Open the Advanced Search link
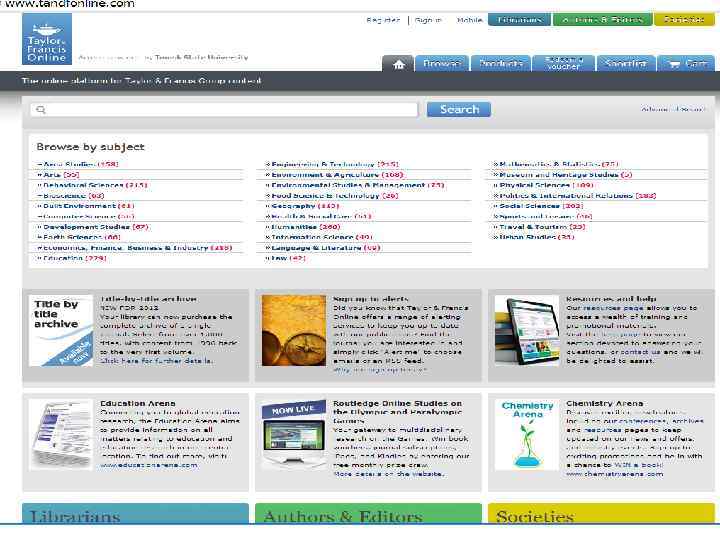720x540 pixels. click(x=673, y=109)
